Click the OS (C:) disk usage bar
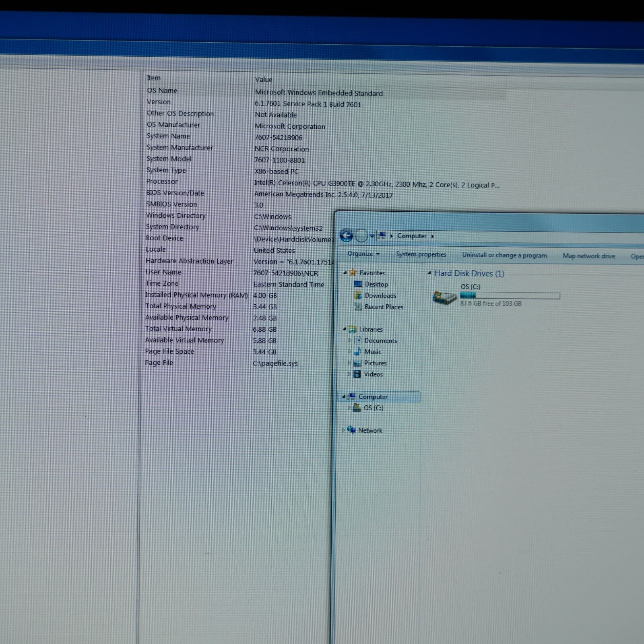This screenshot has width=644, height=644. (510, 296)
